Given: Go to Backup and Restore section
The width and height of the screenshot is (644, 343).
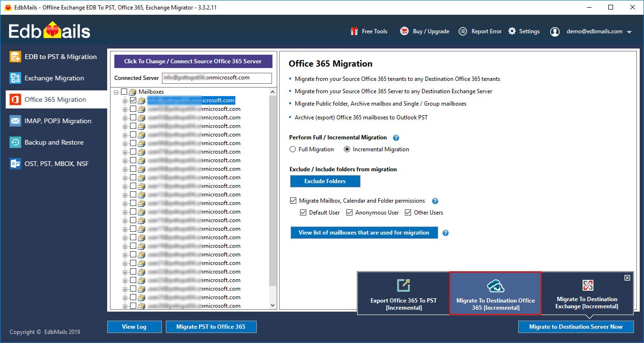Looking at the screenshot, I should (53, 142).
